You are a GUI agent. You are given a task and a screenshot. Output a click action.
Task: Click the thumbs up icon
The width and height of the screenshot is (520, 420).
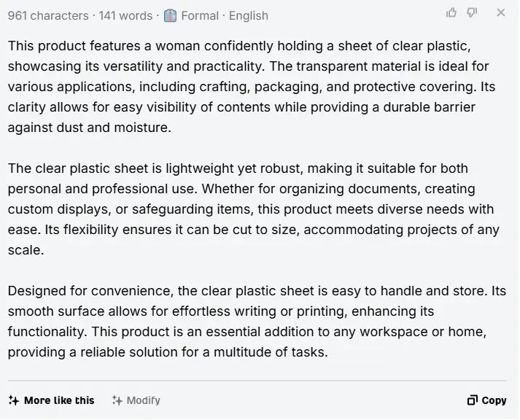[451, 13]
